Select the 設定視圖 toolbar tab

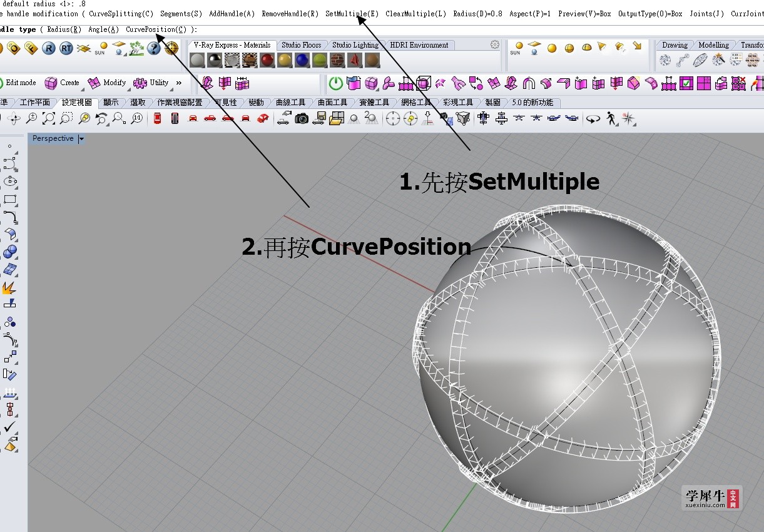point(77,102)
